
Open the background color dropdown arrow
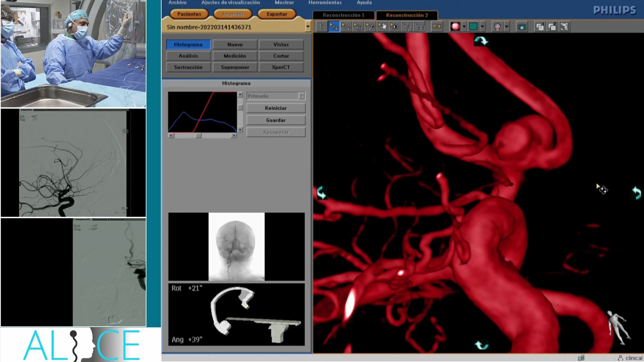(482, 27)
